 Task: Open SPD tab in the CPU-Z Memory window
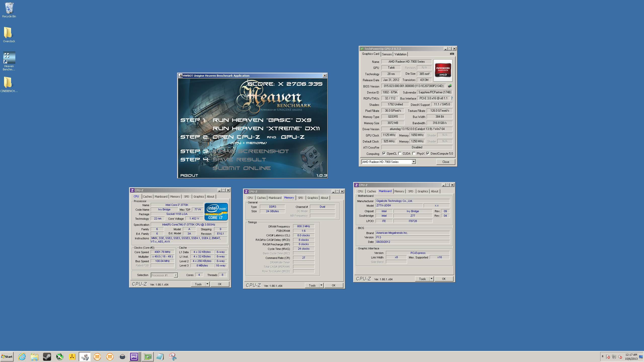point(300,198)
